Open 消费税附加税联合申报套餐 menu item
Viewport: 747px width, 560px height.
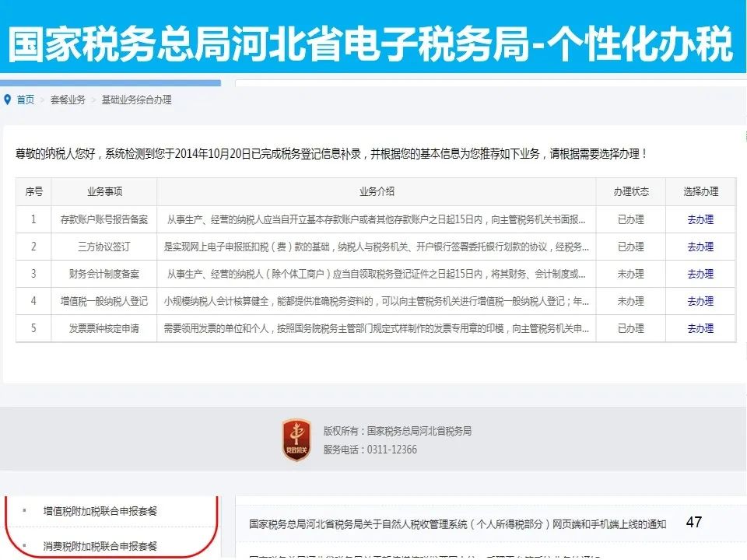(100, 546)
